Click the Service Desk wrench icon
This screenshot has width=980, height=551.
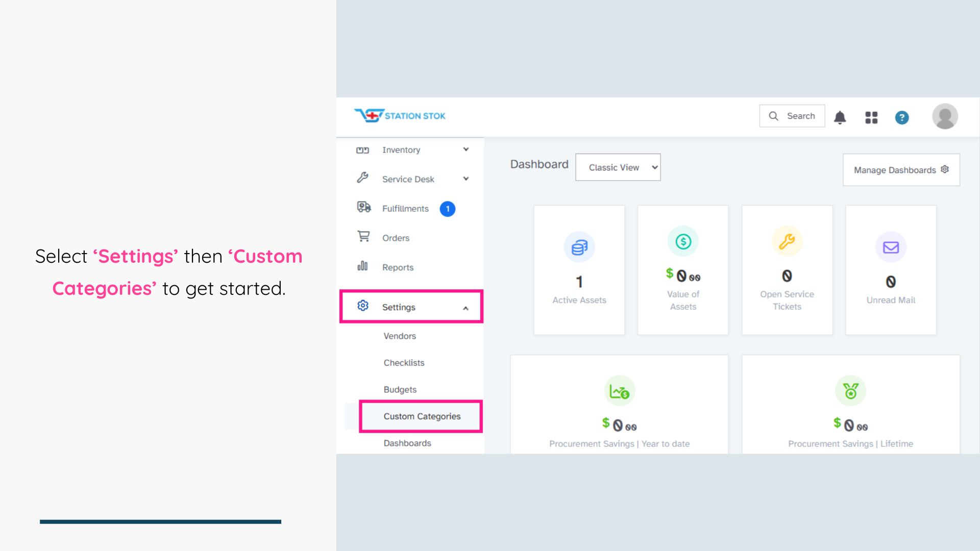pos(362,178)
